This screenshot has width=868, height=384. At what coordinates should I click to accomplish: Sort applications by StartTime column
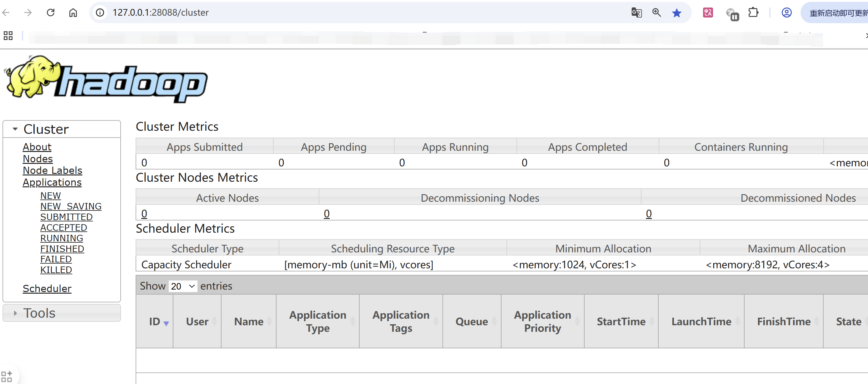click(621, 322)
